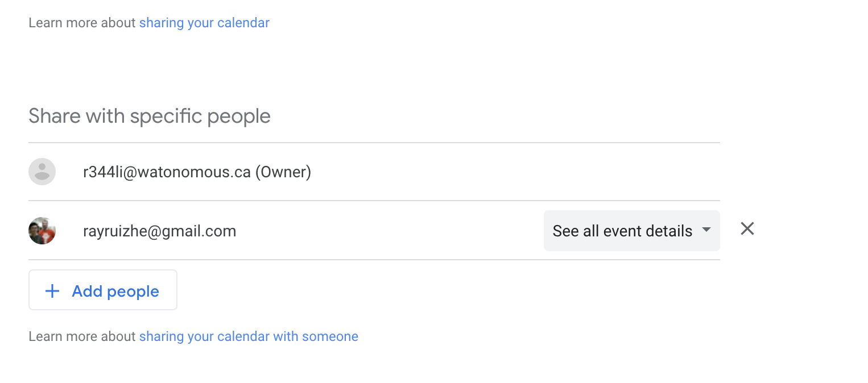Select the rayruizhe@gmail.com email address
The image size is (868, 383).
click(159, 231)
